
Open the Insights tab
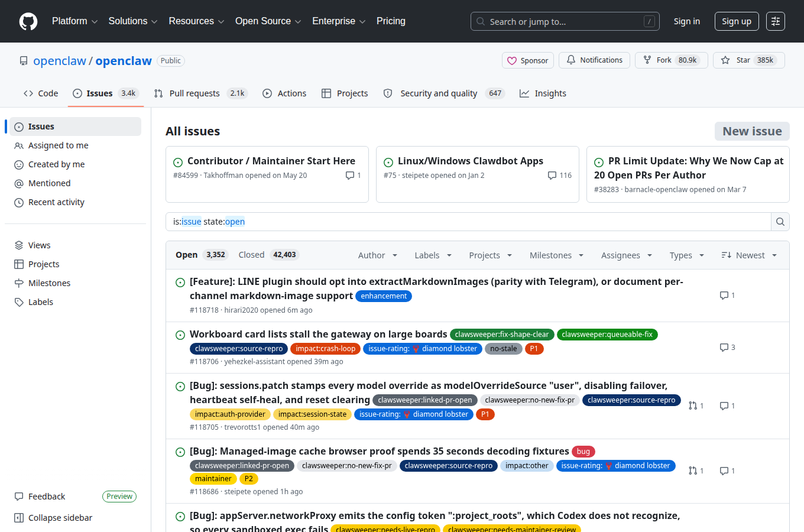[543, 93]
